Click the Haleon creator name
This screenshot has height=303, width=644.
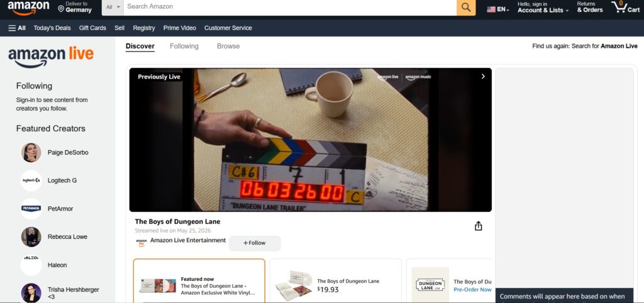[57, 265]
